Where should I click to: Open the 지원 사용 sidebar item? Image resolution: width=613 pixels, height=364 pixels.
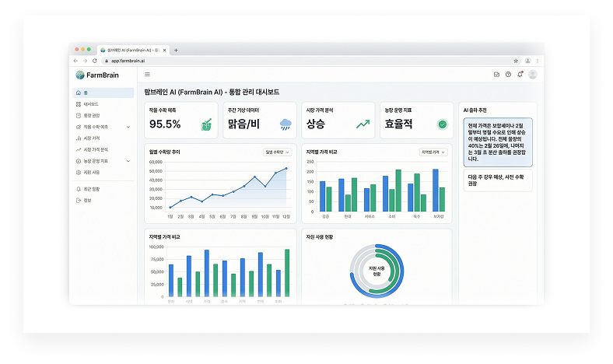click(103, 173)
